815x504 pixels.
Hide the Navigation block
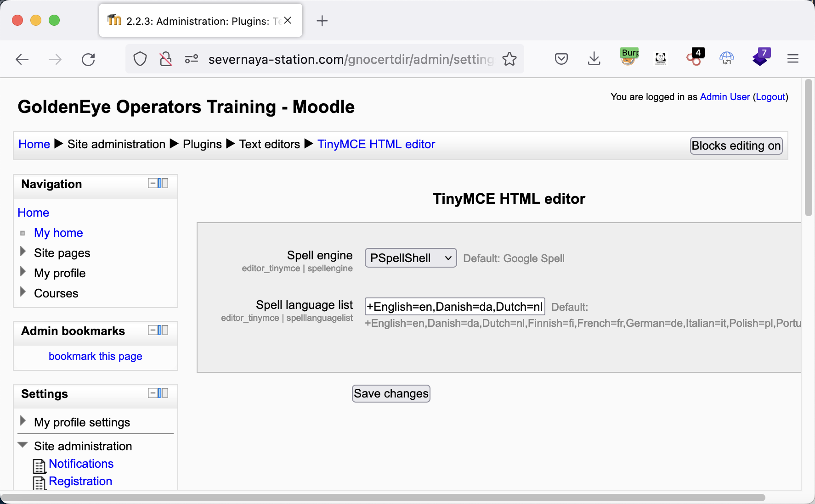(153, 184)
